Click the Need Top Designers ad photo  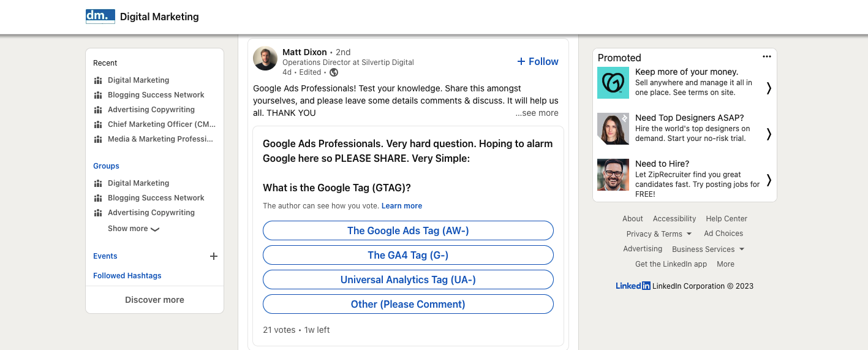613,129
